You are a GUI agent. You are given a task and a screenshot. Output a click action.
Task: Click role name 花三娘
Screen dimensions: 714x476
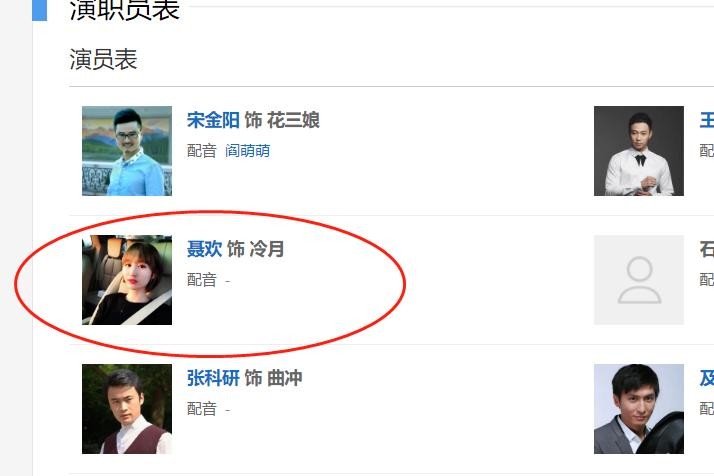(293, 120)
